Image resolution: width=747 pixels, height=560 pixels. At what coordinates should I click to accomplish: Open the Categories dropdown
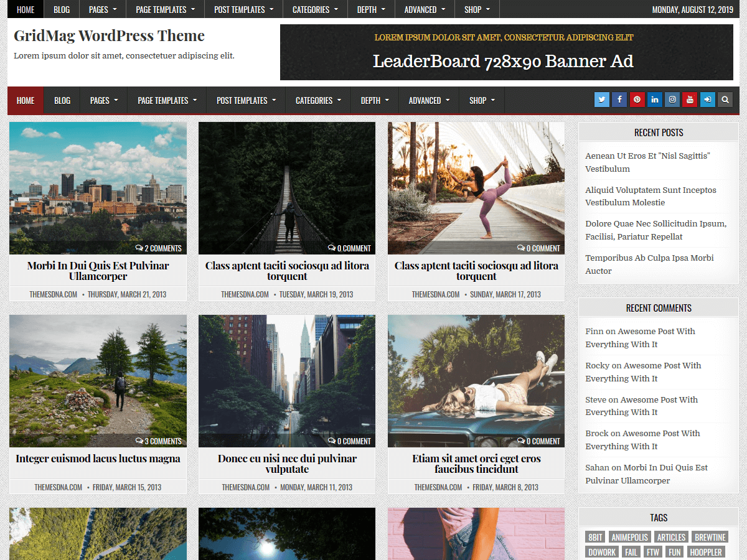(x=317, y=100)
